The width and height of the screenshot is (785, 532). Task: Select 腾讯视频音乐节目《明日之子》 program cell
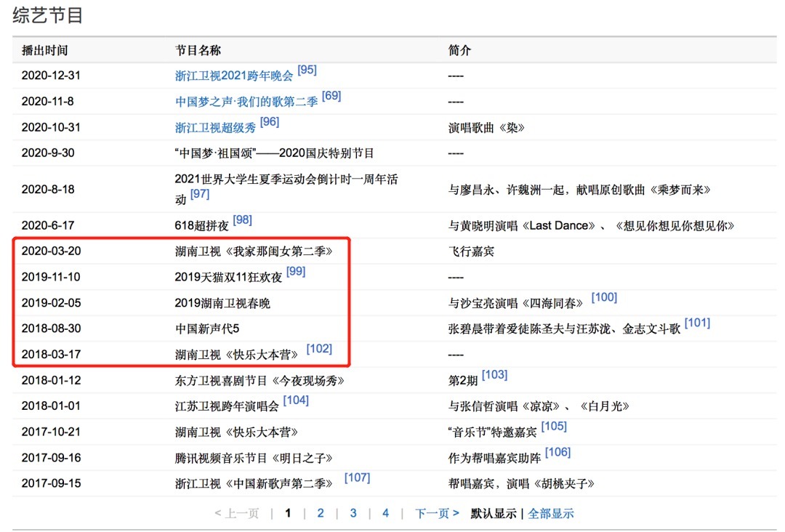tap(254, 458)
